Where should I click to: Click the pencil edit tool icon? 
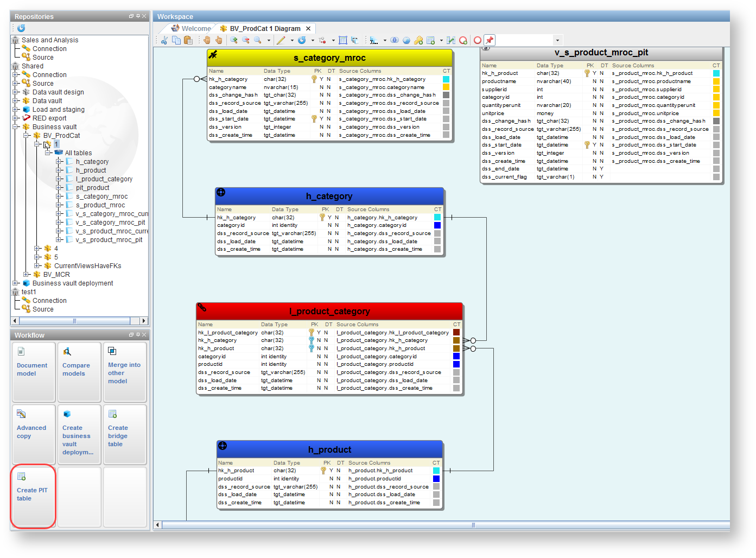tap(281, 40)
